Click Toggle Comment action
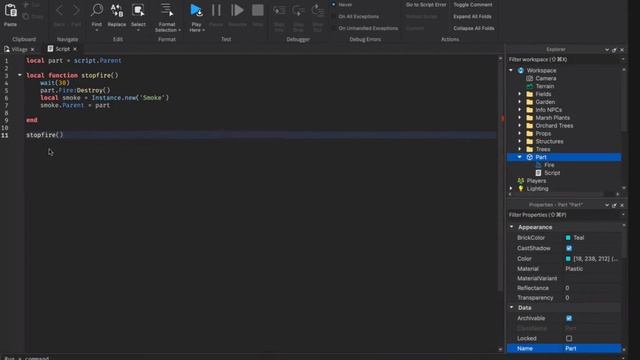Viewport: 640px width, 360px height. pos(473,4)
